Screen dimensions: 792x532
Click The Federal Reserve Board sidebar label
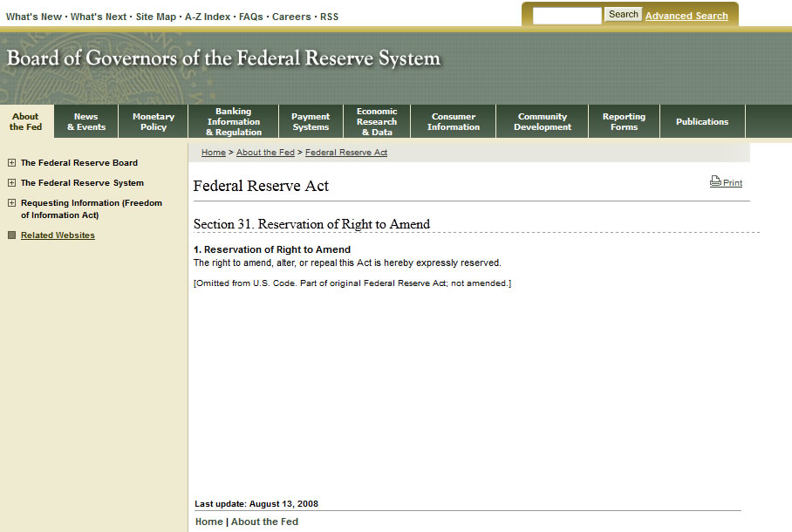[79, 163]
